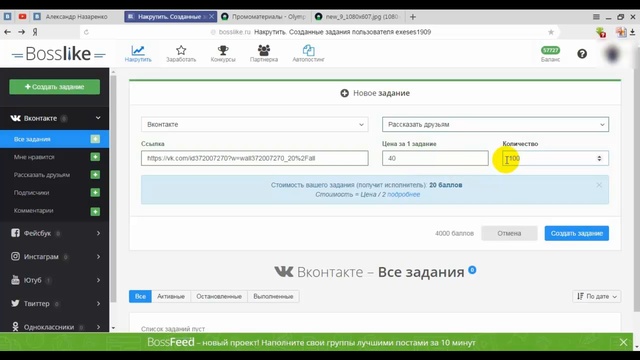Expand the Одноклассники sidebar section

coord(98,327)
